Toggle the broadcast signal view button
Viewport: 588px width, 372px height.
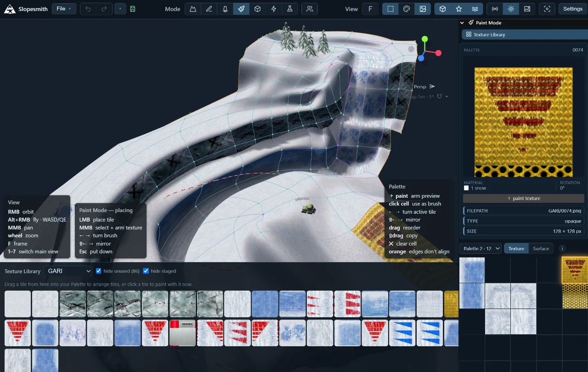[x=495, y=9]
